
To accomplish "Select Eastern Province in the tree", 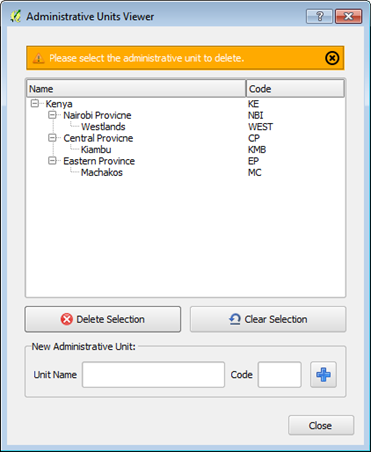I will pyautogui.click(x=99, y=161).
